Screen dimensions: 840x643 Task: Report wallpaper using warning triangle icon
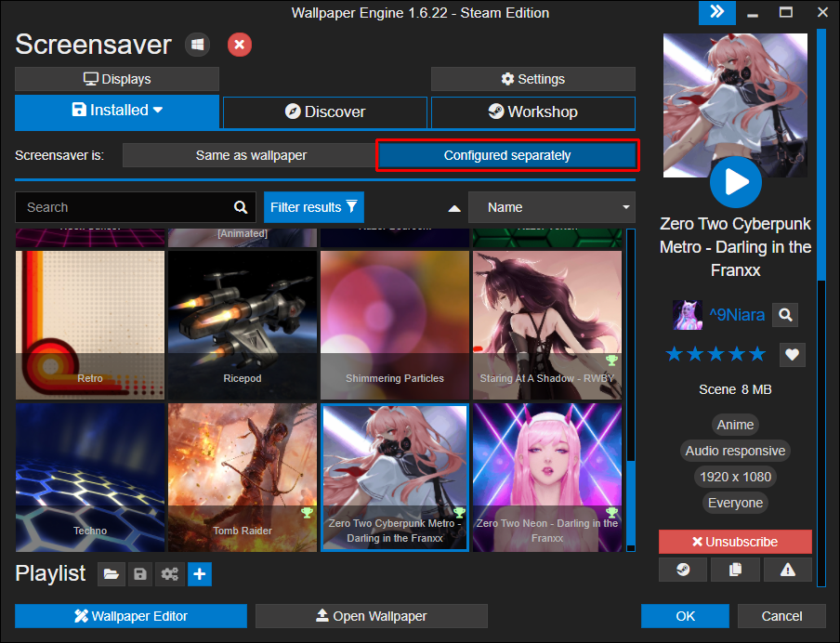point(788,570)
